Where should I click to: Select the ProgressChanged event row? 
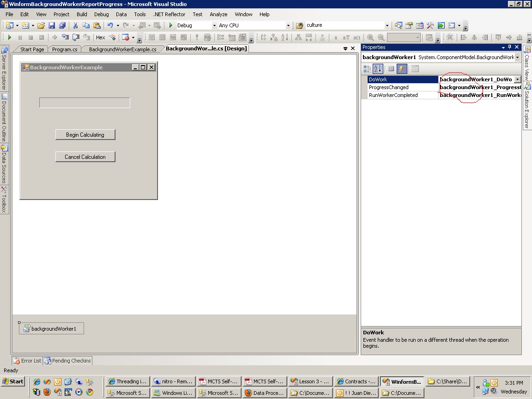point(444,87)
